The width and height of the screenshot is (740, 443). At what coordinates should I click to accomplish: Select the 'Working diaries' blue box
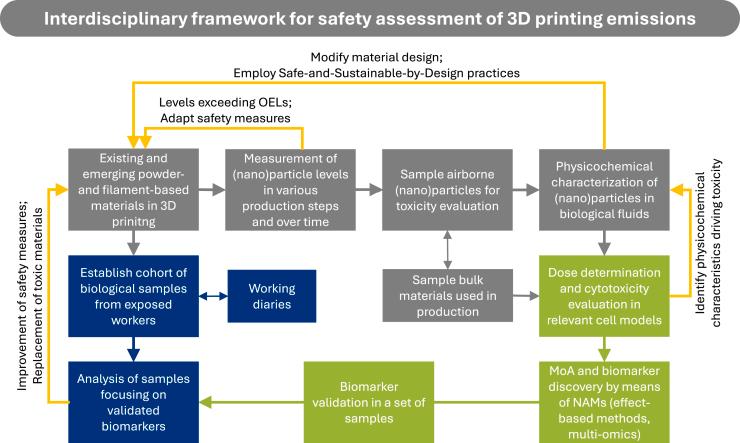click(x=272, y=296)
